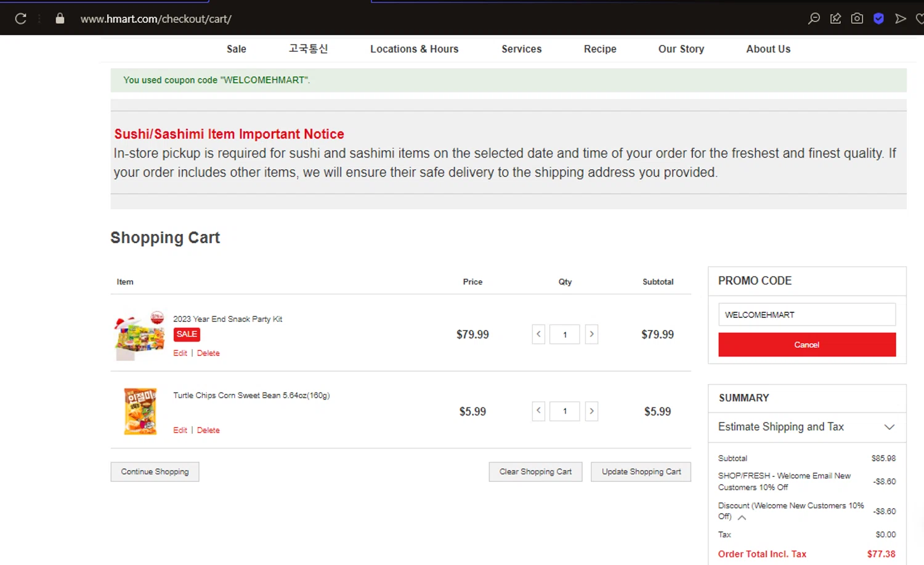
Task: Click the Subtotal amount $85.98
Action: [883, 459]
